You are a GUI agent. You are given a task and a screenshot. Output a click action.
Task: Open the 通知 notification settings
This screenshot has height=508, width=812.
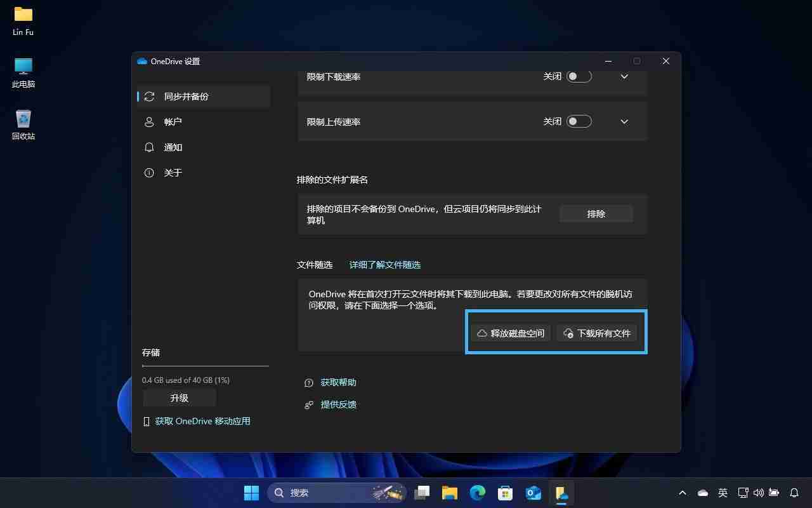(173, 147)
